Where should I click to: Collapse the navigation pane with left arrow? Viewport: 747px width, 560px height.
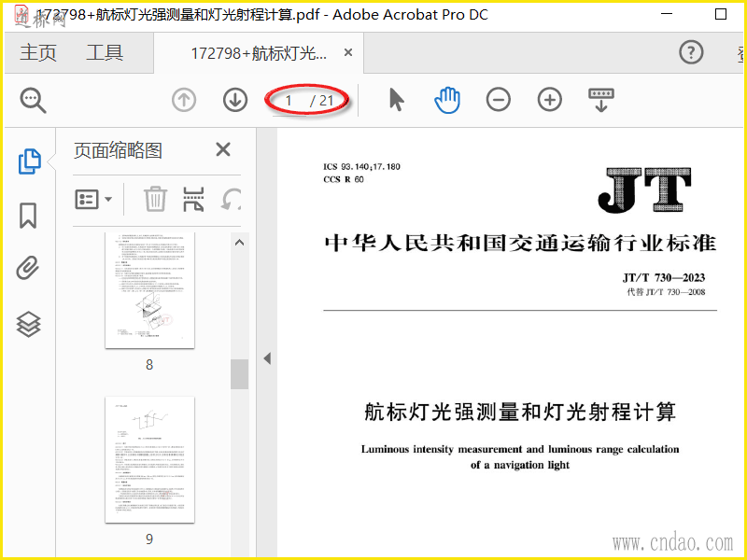(267, 358)
